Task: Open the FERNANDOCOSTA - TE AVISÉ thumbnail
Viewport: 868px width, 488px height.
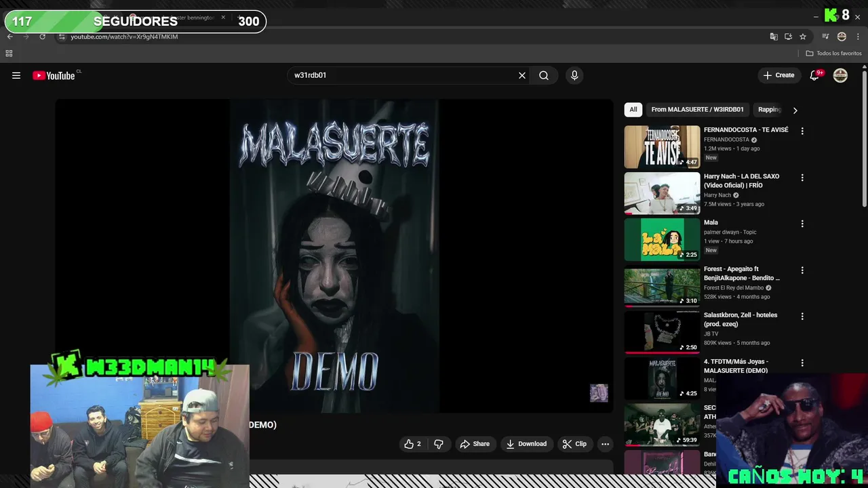Action: point(662,146)
